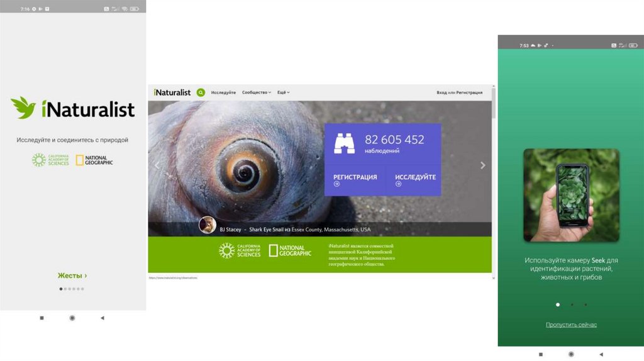This screenshot has height=361, width=644.
Task: Go to the next banner slide with the right arrow
Action: click(482, 165)
